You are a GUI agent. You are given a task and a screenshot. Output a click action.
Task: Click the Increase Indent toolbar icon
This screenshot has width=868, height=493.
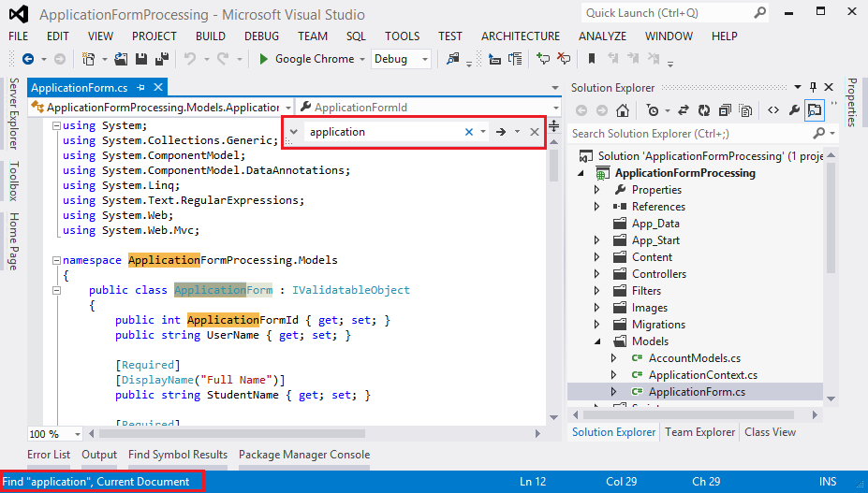click(515, 59)
